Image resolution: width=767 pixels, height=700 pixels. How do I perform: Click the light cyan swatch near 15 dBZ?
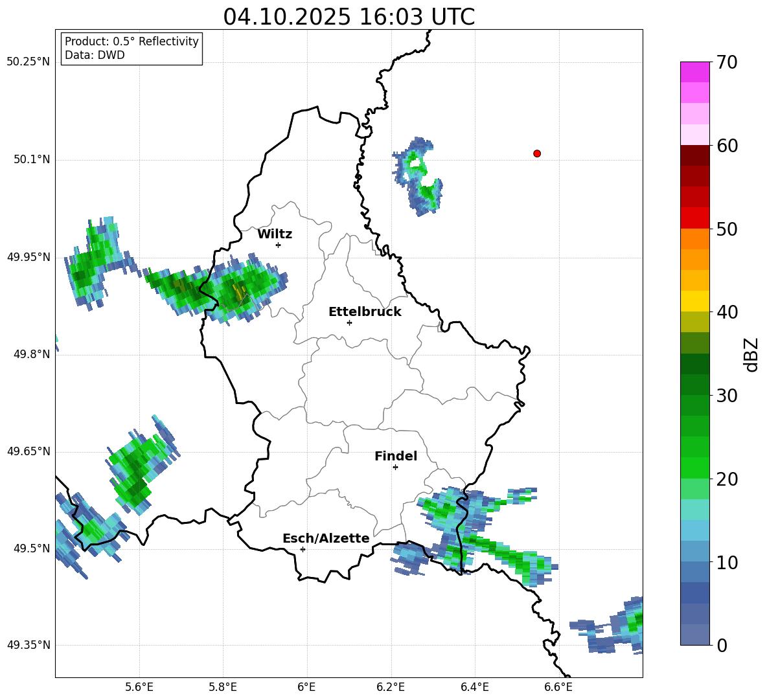694,510
